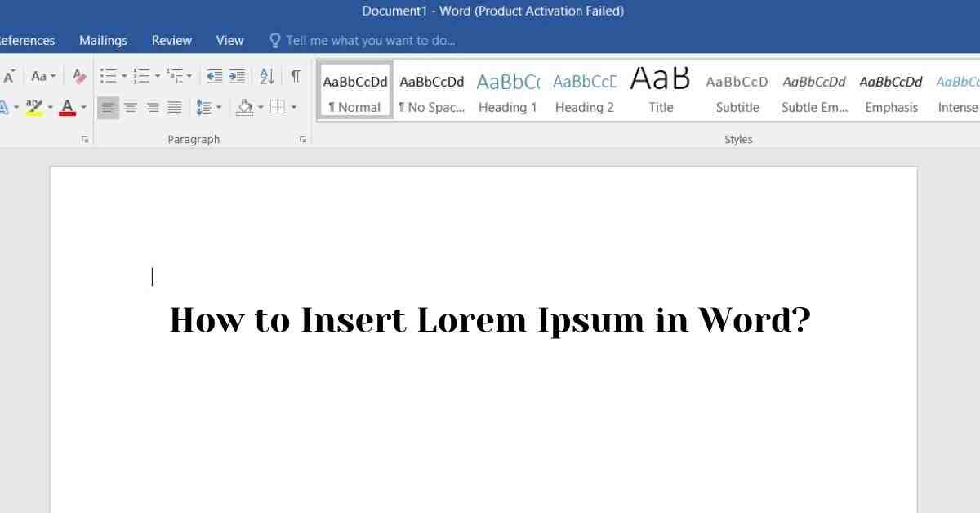The width and height of the screenshot is (980, 513).
Task: Toggle show/hide paragraph marks
Action: 295,77
